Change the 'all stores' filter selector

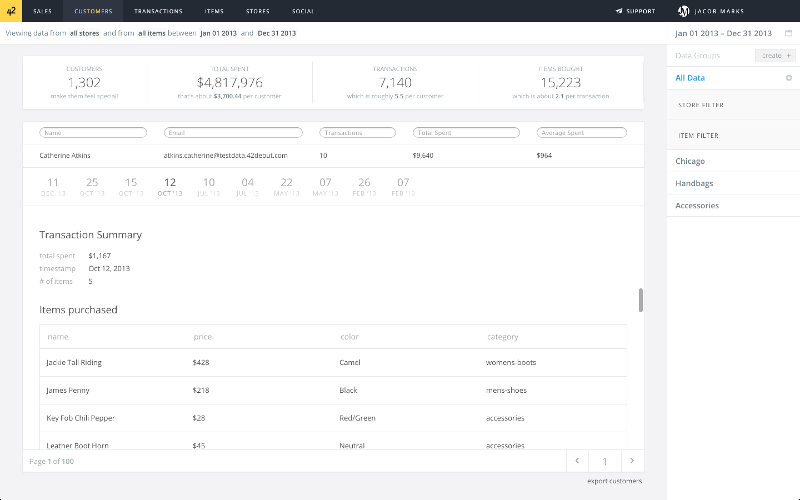85,33
